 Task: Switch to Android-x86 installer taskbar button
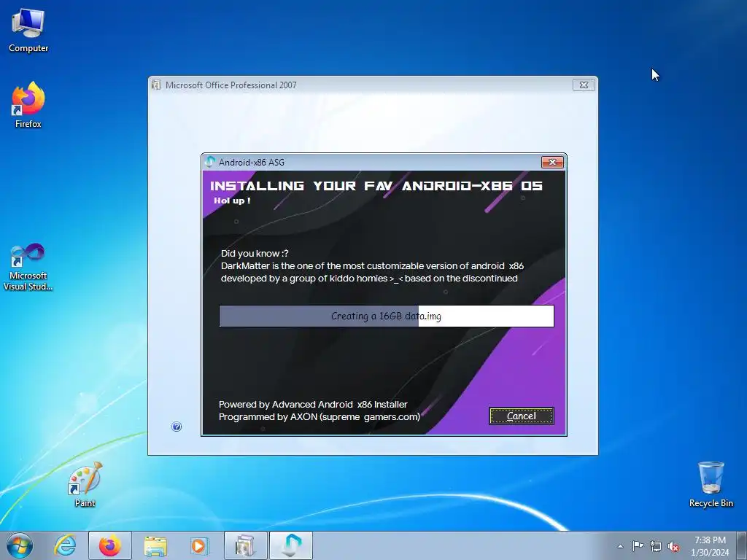[291, 545]
